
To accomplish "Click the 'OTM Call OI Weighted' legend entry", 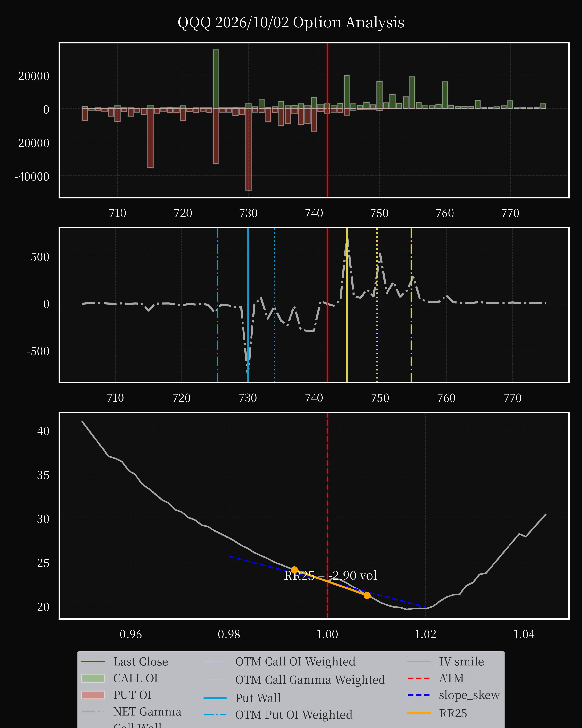I will (280, 662).
